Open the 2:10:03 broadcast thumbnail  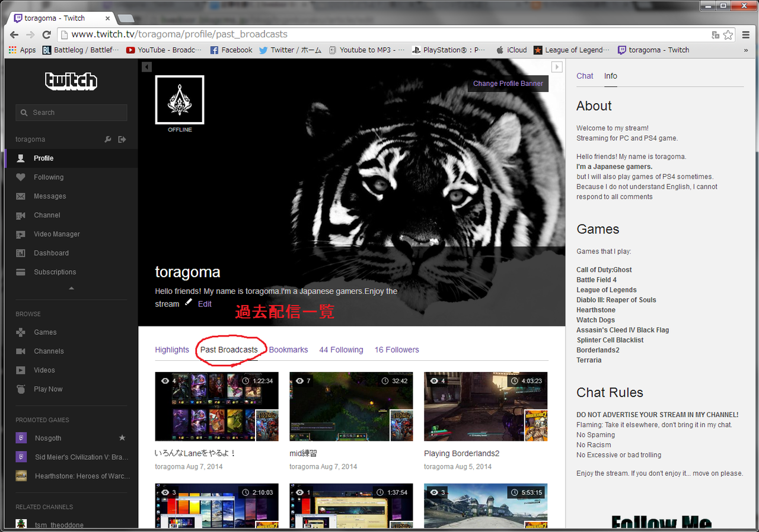[x=216, y=505]
